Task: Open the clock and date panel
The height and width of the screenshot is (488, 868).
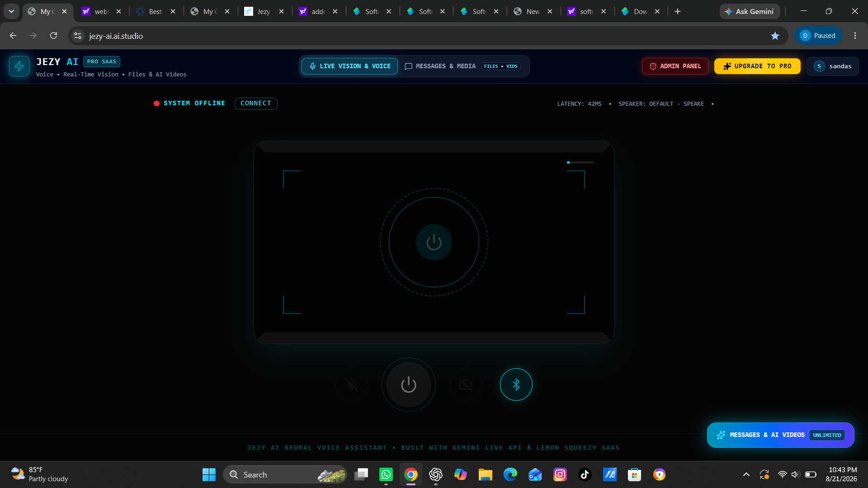Action: (841, 474)
